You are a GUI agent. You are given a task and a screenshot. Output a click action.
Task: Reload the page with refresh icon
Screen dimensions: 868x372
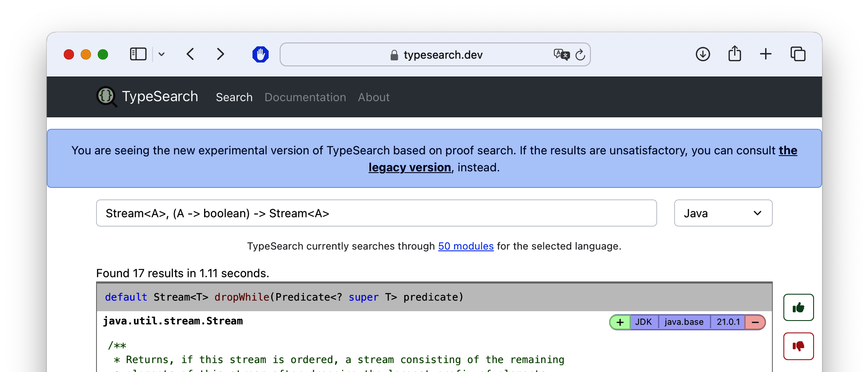click(580, 55)
